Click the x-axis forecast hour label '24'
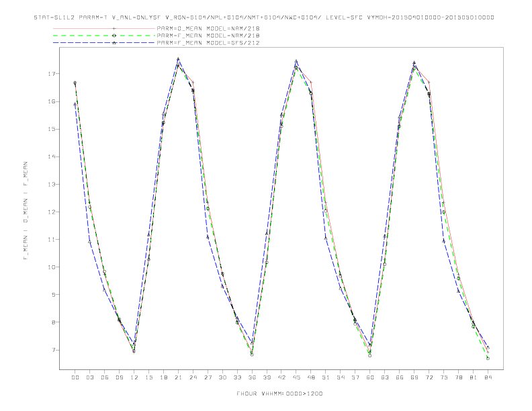 [x=193, y=377]
